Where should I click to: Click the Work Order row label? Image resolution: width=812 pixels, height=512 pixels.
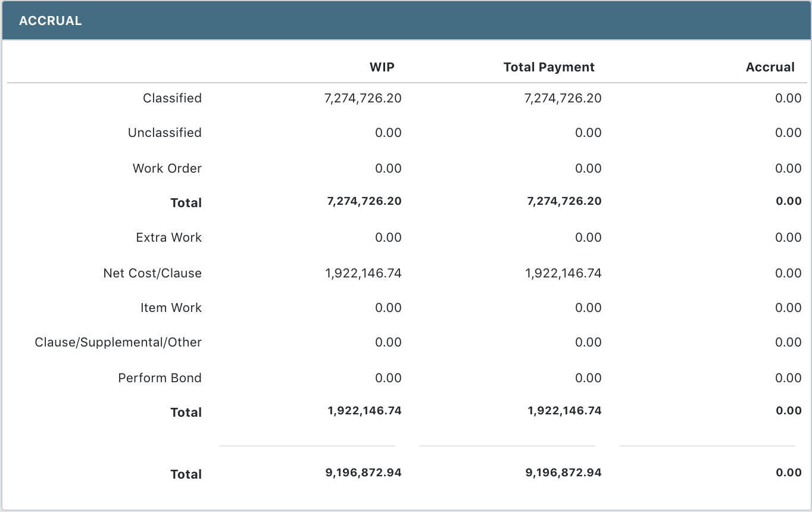(167, 168)
